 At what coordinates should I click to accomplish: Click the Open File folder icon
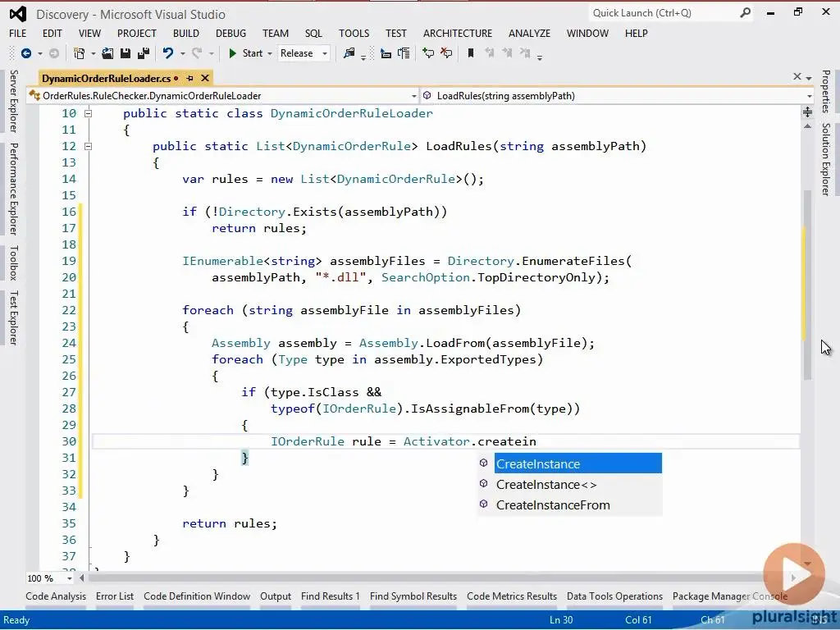pos(107,53)
